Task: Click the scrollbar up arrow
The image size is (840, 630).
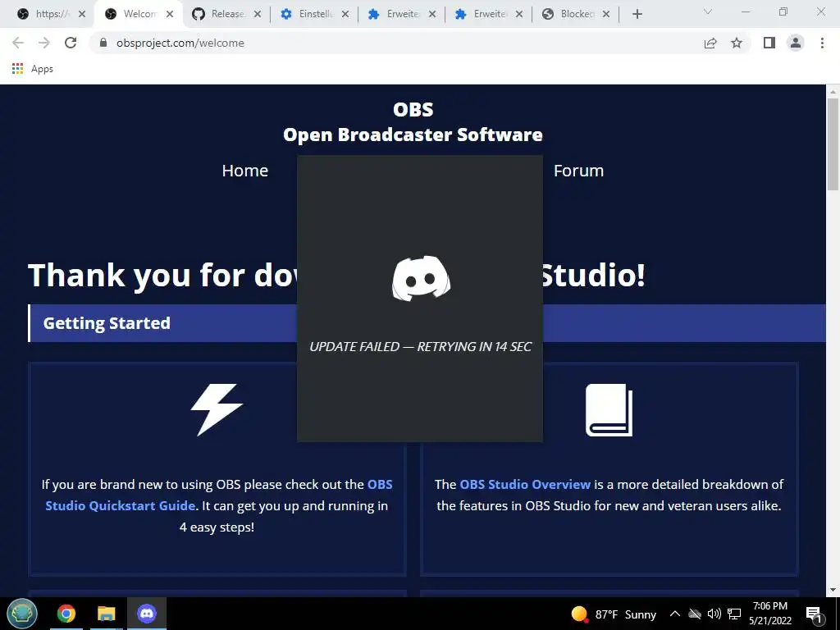Action: (833, 92)
